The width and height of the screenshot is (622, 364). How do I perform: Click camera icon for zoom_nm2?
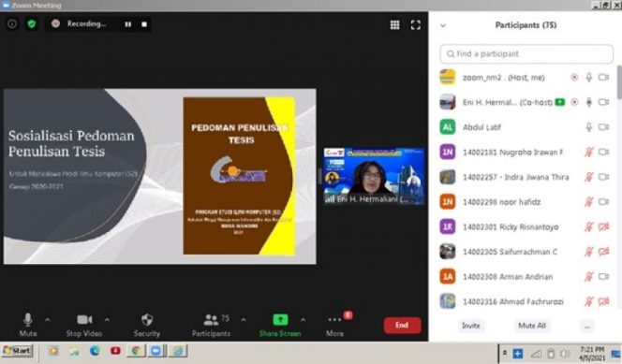[604, 78]
